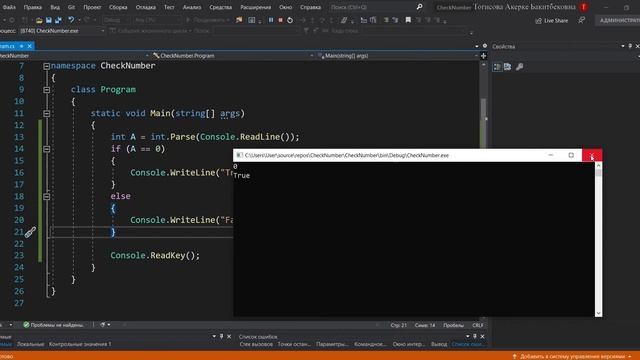Open the Проект menu

tap(92, 7)
